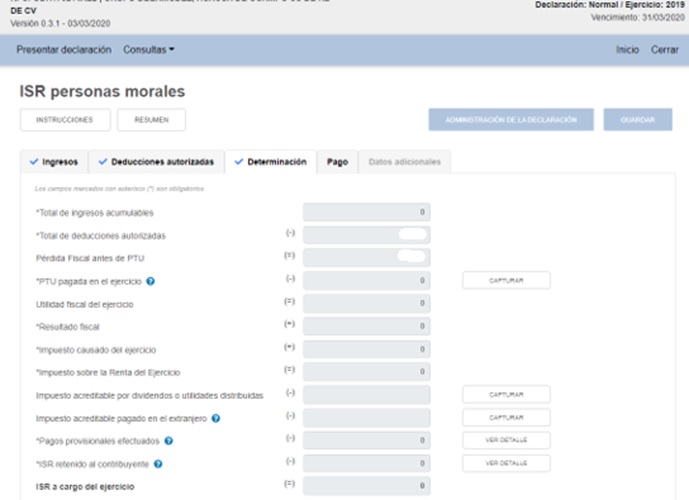This screenshot has height=500, width=689.
Task: Select the Determinación tab
Action: [x=270, y=161]
